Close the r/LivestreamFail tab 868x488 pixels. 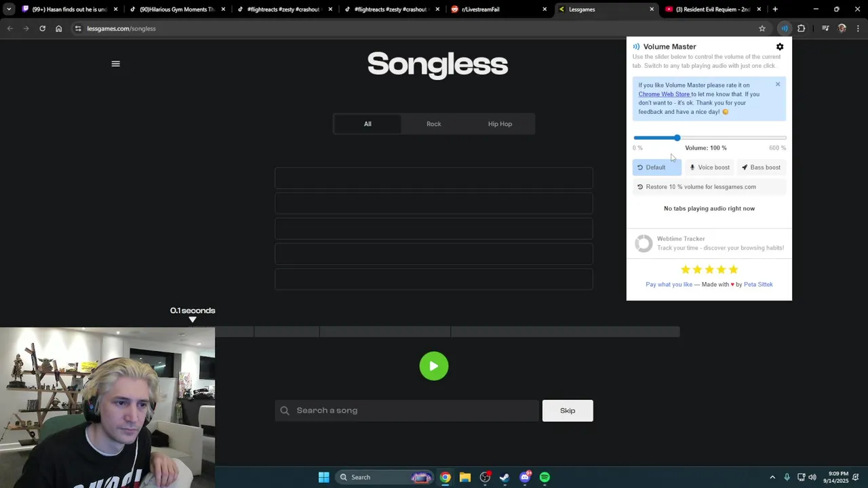(545, 9)
